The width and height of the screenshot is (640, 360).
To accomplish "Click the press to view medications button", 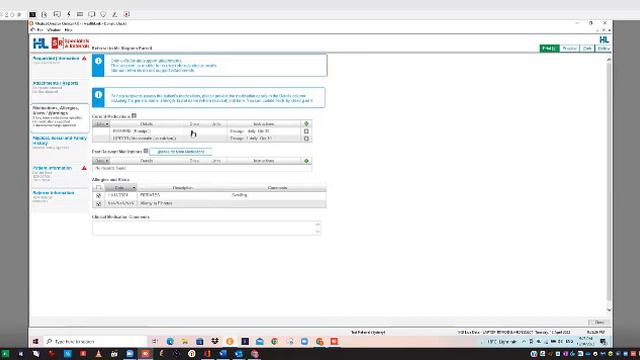I will click(181, 151).
